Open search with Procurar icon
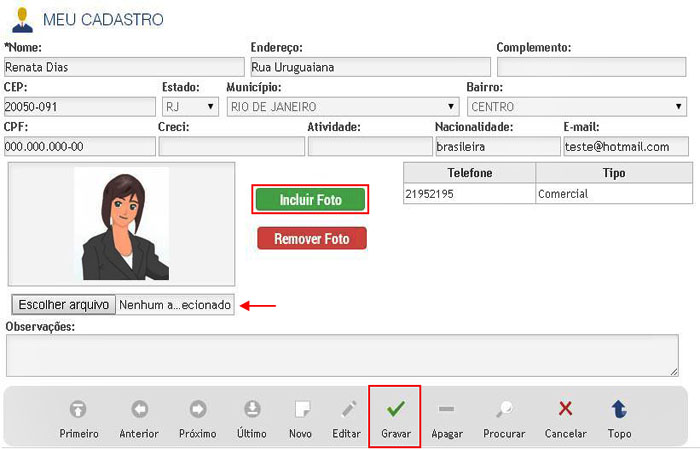 point(504,409)
